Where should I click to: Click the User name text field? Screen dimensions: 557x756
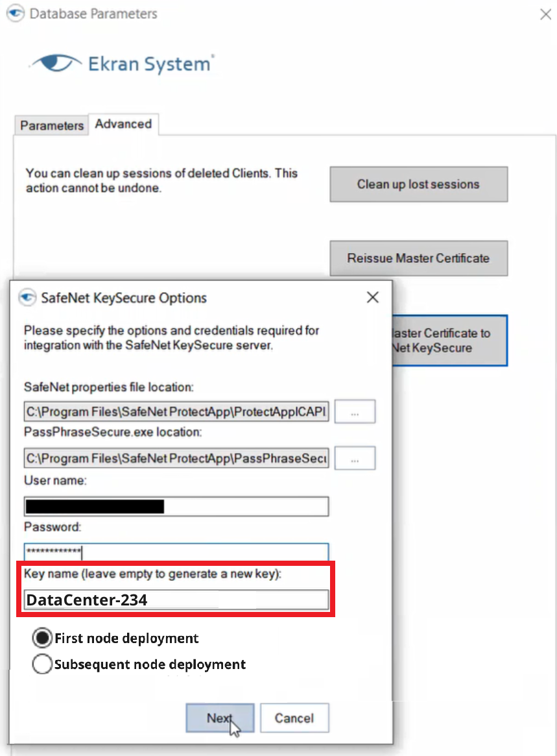click(x=176, y=506)
